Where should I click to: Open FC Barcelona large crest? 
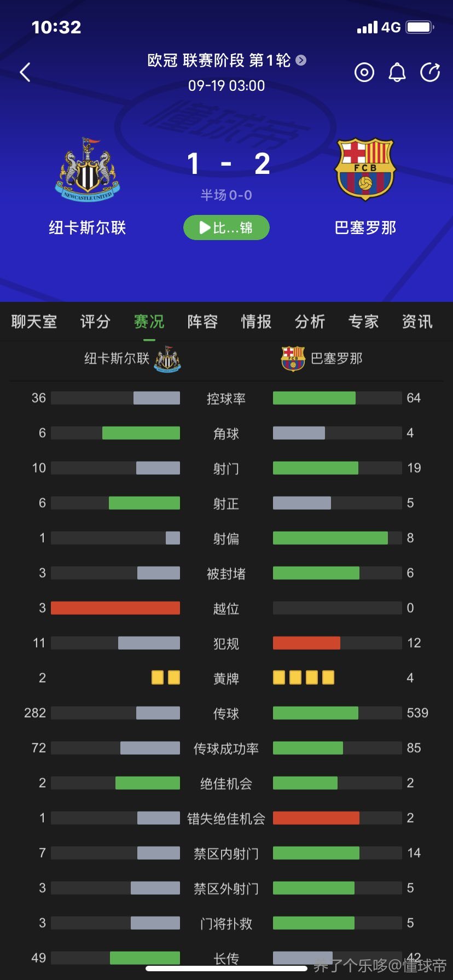click(365, 169)
